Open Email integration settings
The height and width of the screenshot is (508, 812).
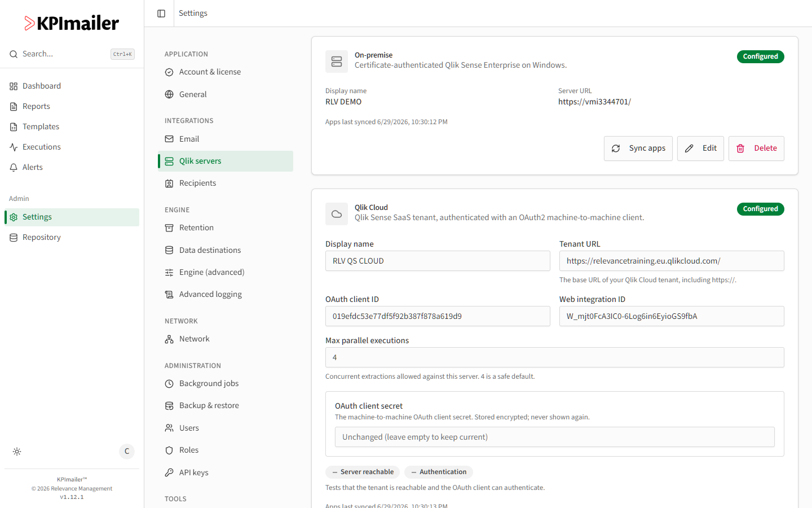(x=226, y=139)
